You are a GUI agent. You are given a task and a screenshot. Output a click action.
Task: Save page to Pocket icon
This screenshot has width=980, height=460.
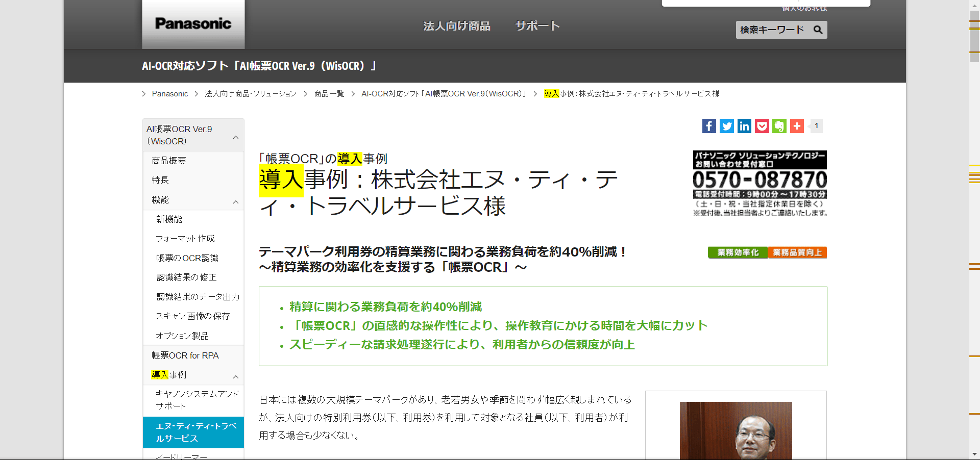pos(762,126)
